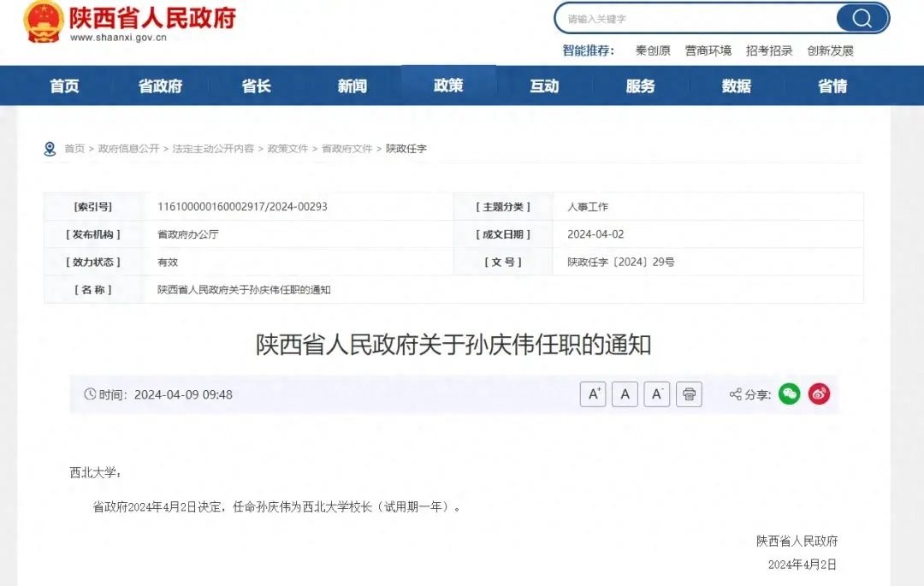This screenshot has width=924, height=586.
Task: Share article via WeChat icon
Action: click(x=789, y=394)
